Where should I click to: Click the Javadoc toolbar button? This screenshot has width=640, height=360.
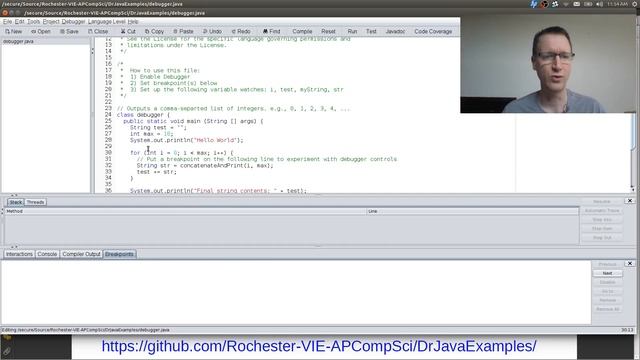tap(395, 31)
